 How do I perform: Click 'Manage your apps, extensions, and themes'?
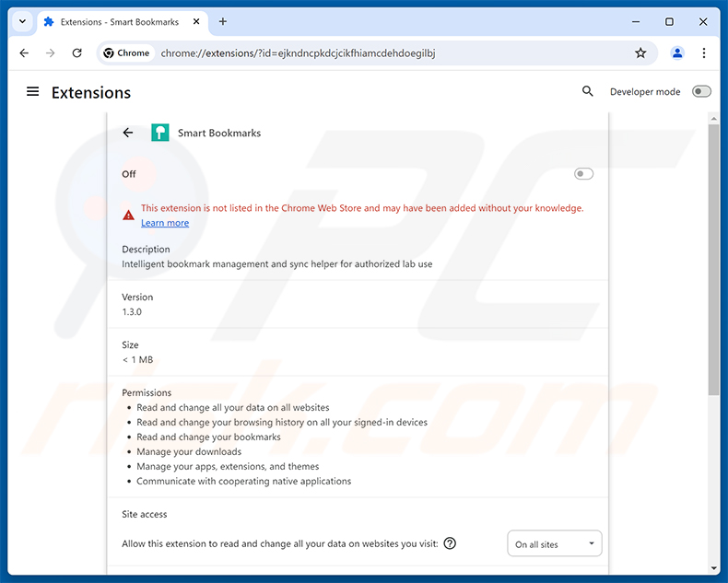tap(228, 467)
